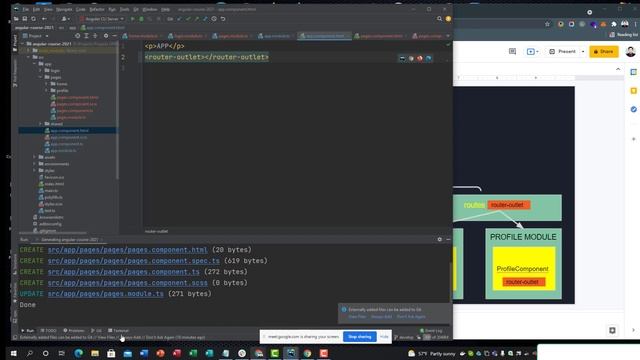
Task: Click View Files in the Git notification
Action: coord(357,317)
